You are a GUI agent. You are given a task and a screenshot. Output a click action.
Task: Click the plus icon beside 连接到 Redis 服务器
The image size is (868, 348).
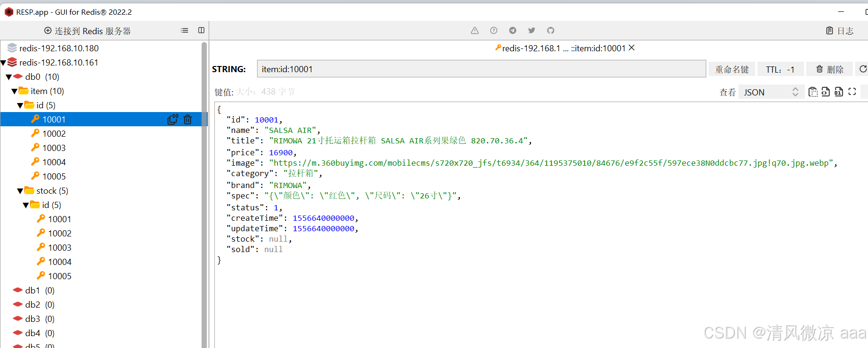pyautogui.click(x=48, y=30)
